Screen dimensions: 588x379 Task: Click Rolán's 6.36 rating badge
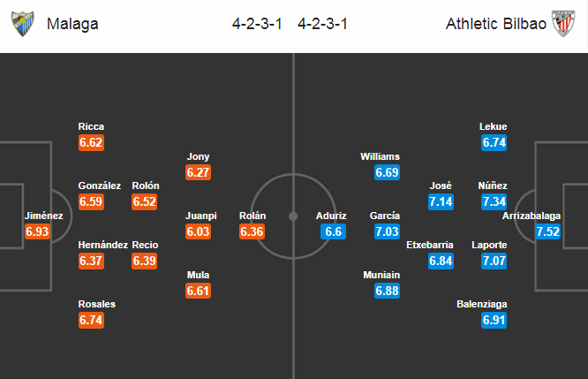pos(252,231)
